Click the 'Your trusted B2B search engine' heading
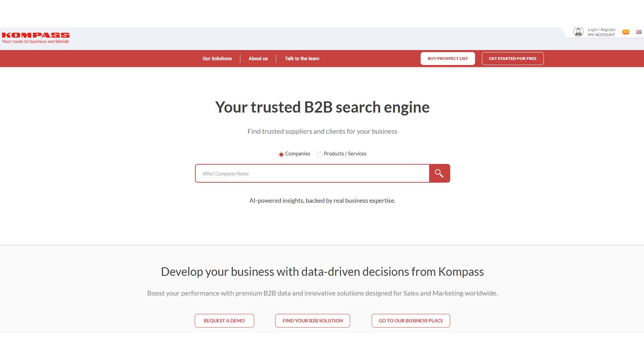644x362 pixels. click(x=322, y=107)
